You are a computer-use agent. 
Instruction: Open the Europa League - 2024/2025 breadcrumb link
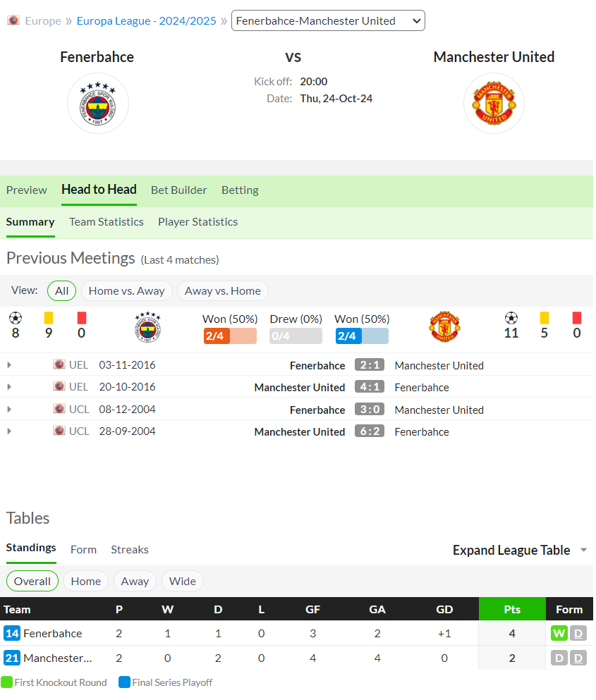(147, 20)
